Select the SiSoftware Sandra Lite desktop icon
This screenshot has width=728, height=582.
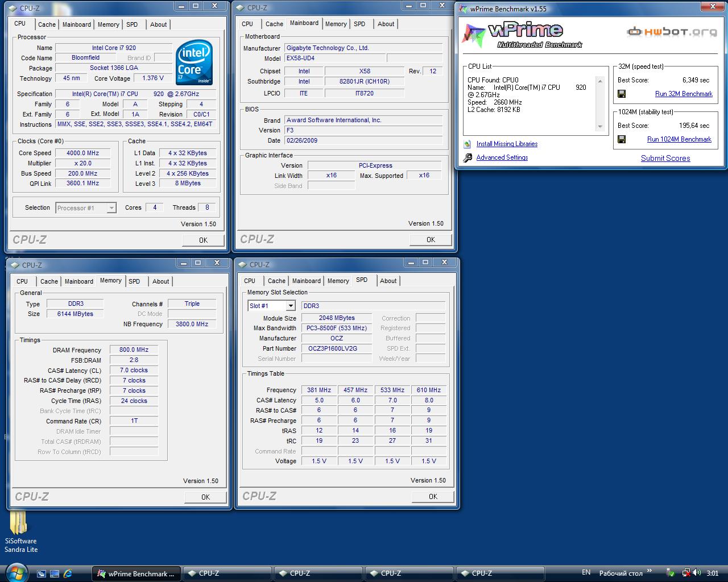[20, 532]
